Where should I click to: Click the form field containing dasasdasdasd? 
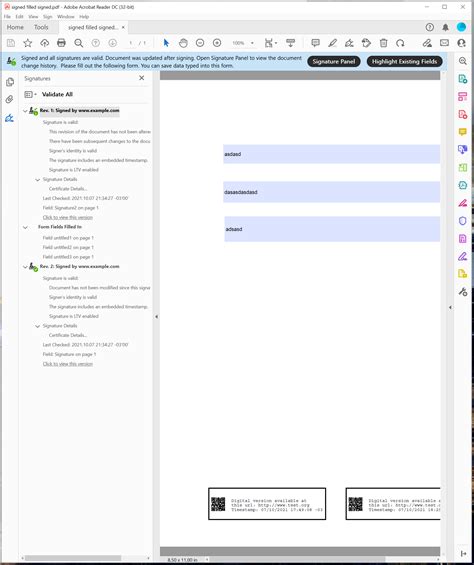[x=332, y=192]
